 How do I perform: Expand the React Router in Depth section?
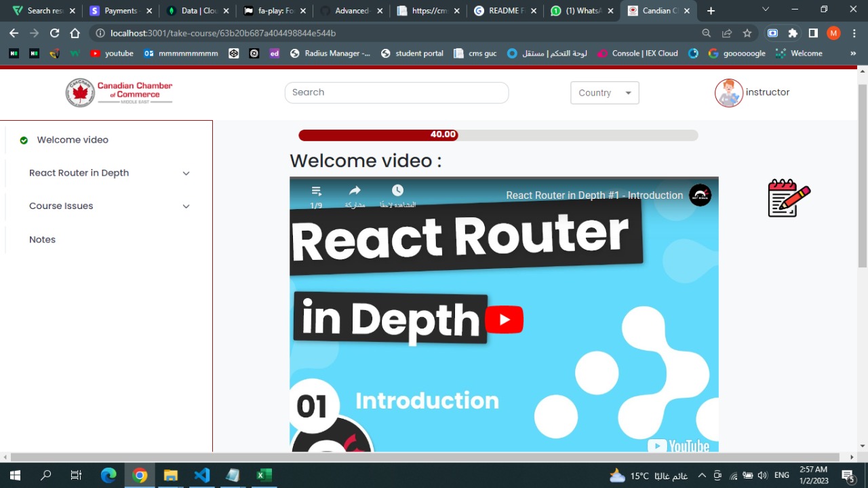186,173
